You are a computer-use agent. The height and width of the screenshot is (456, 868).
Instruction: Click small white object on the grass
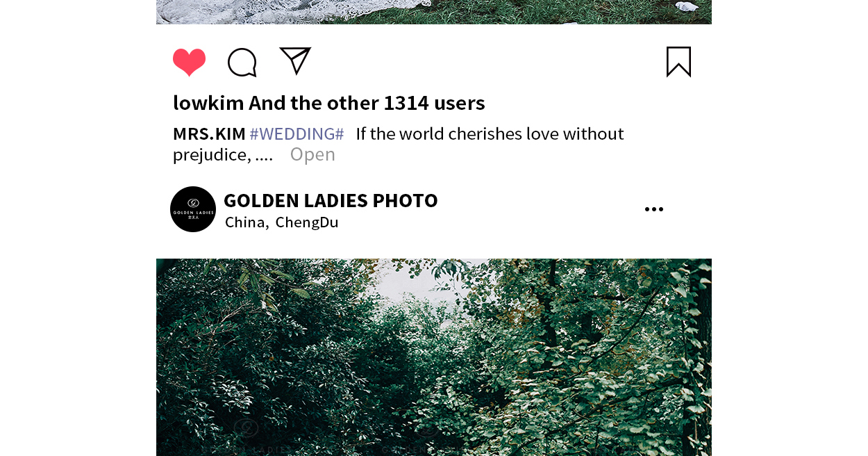click(x=687, y=7)
